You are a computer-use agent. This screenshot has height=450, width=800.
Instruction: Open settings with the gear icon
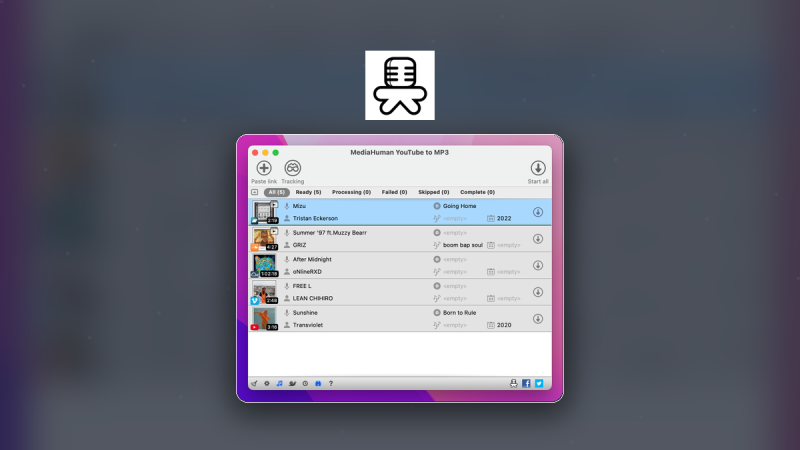click(x=267, y=383)
